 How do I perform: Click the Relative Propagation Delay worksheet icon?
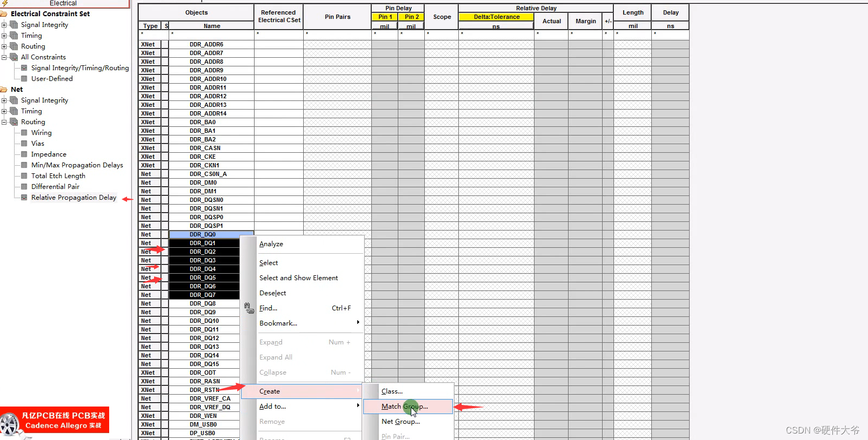click(24, 198)
